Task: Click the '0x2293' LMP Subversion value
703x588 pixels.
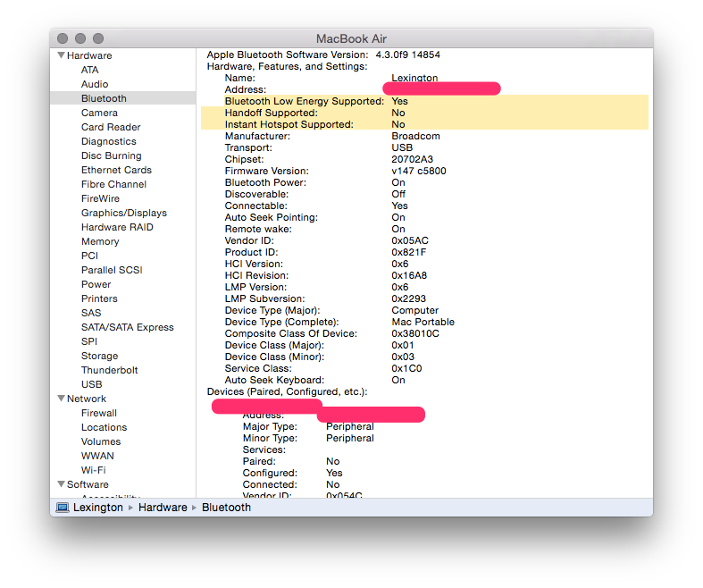Action: pyautogui.click(x=408, y=298)
